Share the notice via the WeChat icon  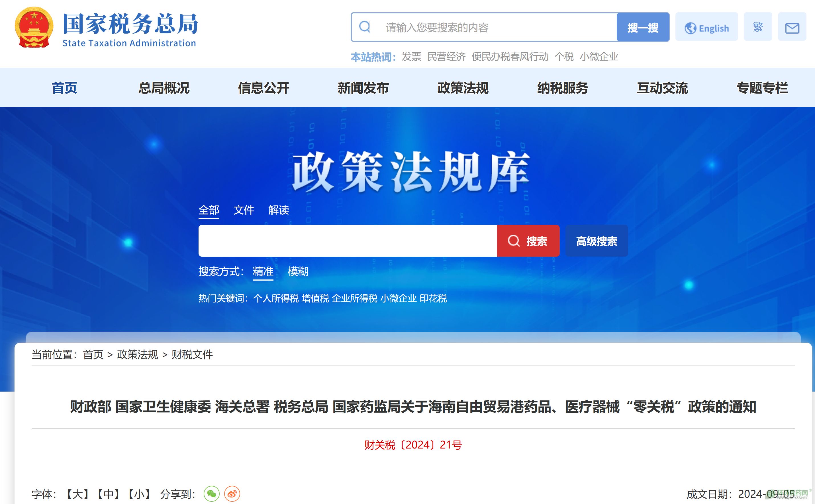pos(211,494)
